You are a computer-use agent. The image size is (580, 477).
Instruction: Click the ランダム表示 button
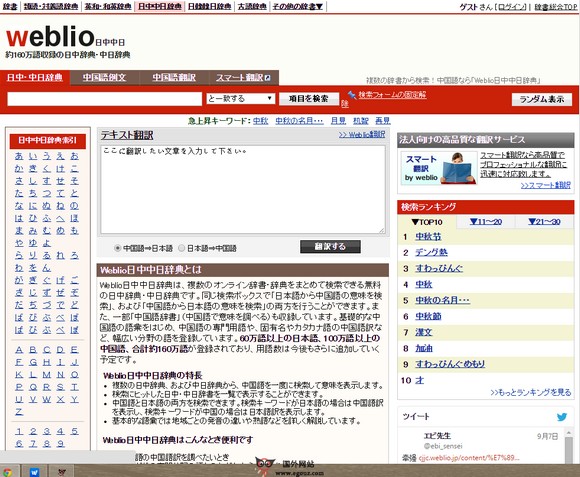(x=542, y=99)
